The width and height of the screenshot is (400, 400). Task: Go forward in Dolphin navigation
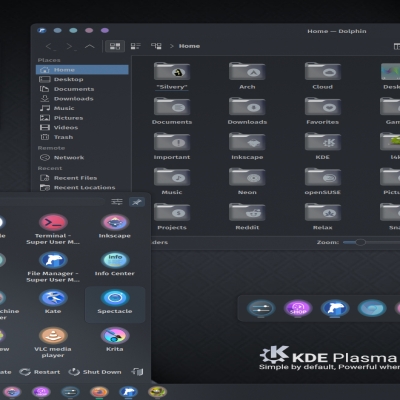click(x=69, y=46)
